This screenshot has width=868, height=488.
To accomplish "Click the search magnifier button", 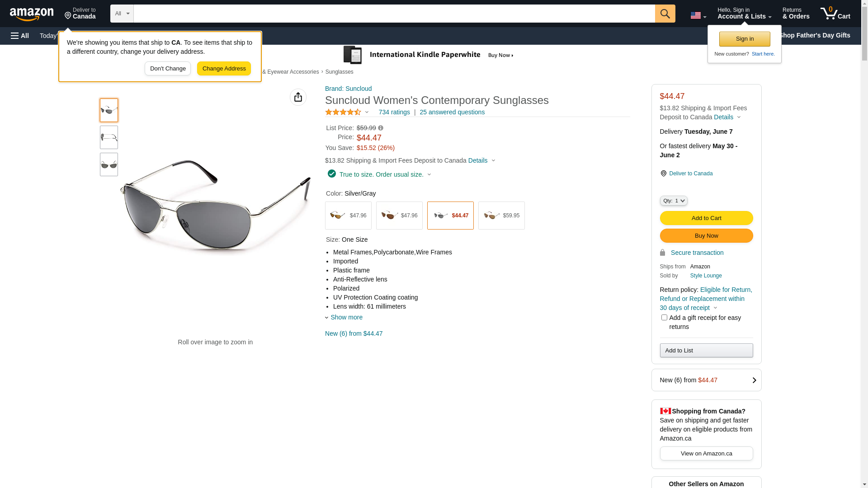I will point(665,14).
